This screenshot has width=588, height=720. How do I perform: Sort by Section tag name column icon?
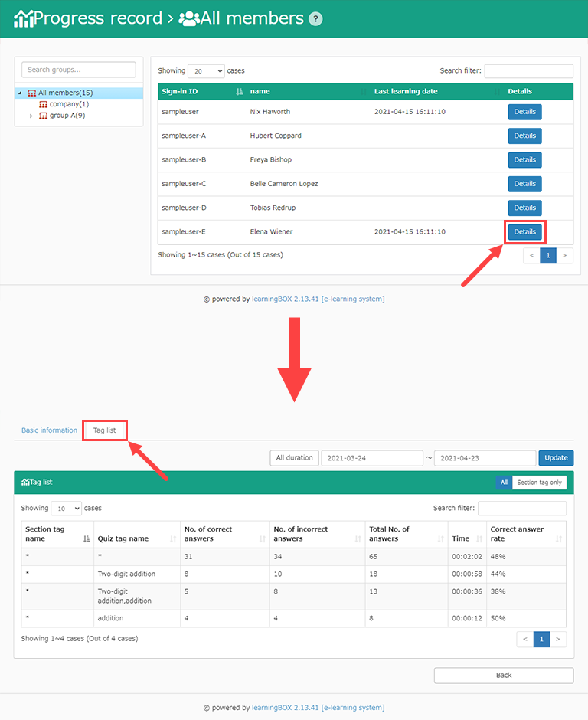click(x=86, y=539)
